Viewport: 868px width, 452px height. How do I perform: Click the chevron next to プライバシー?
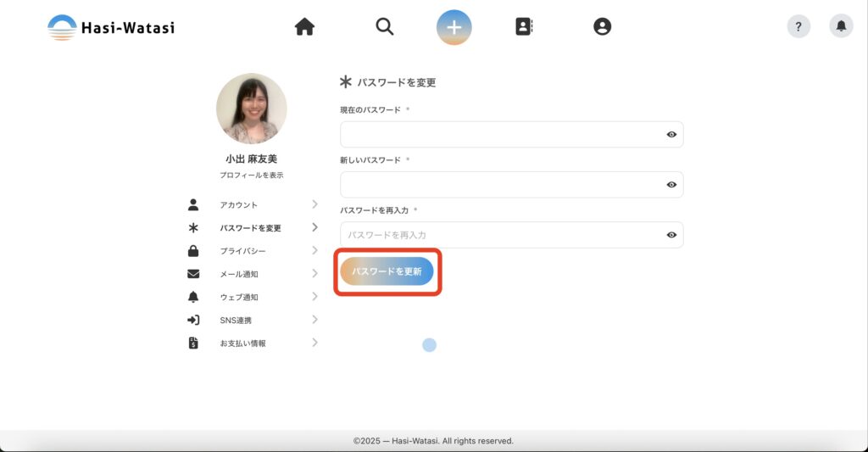pos(314,251)
